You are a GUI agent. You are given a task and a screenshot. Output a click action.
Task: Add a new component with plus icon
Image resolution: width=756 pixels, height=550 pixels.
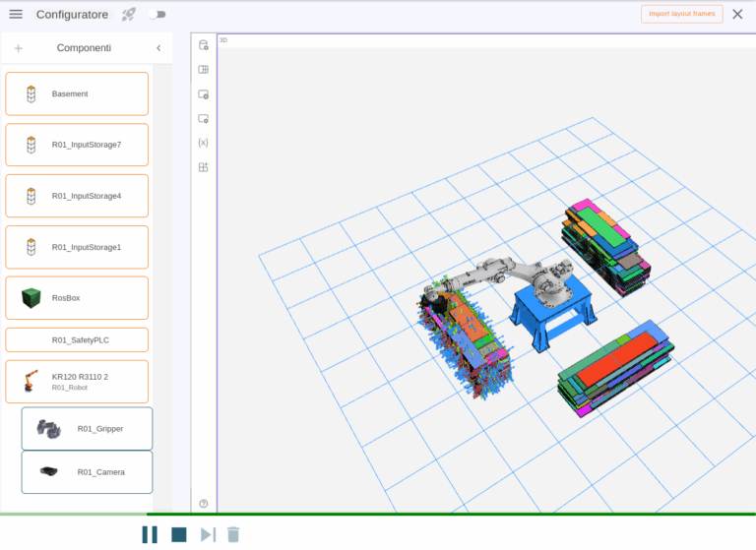[x=19, y=48]
